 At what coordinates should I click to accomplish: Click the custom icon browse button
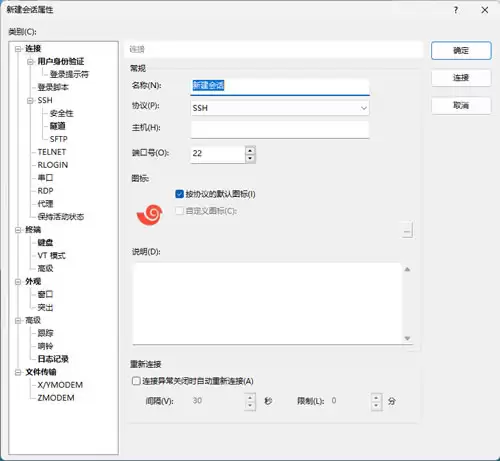click(407, 231)
